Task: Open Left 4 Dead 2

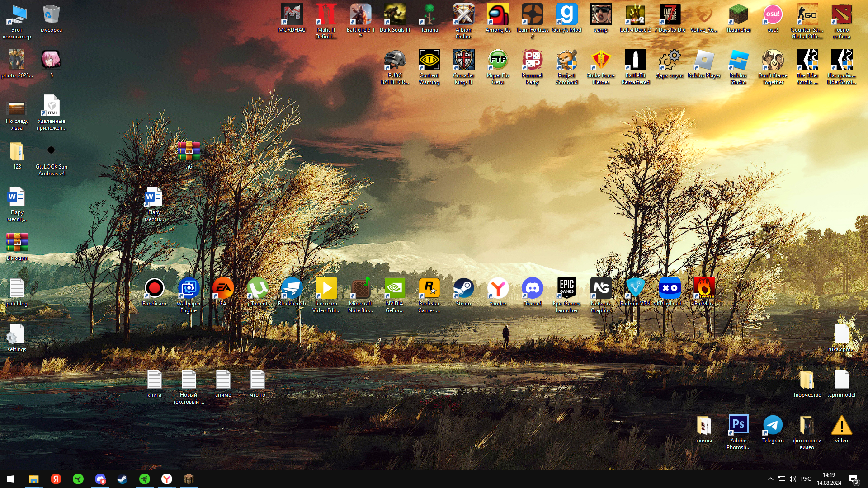Action: click(635, 19)
